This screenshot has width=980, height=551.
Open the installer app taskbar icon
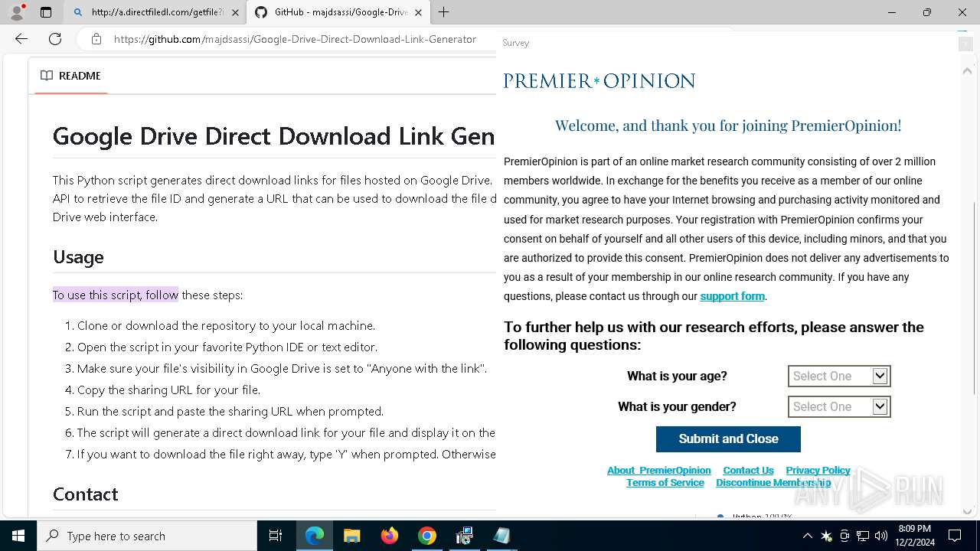(464, 536)
